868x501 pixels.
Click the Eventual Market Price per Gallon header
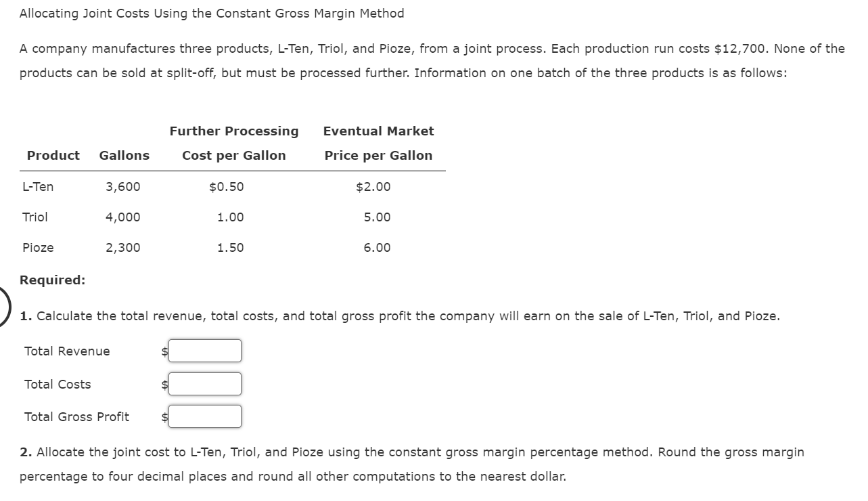378,143
